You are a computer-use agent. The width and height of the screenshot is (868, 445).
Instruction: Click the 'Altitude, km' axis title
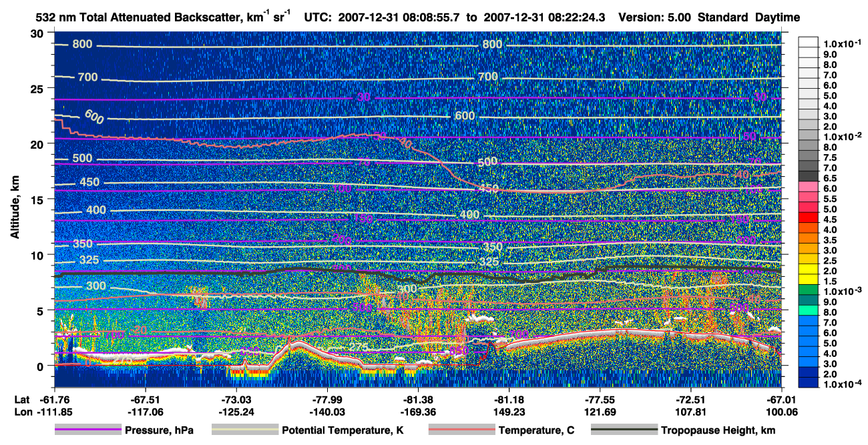[15, 208]
